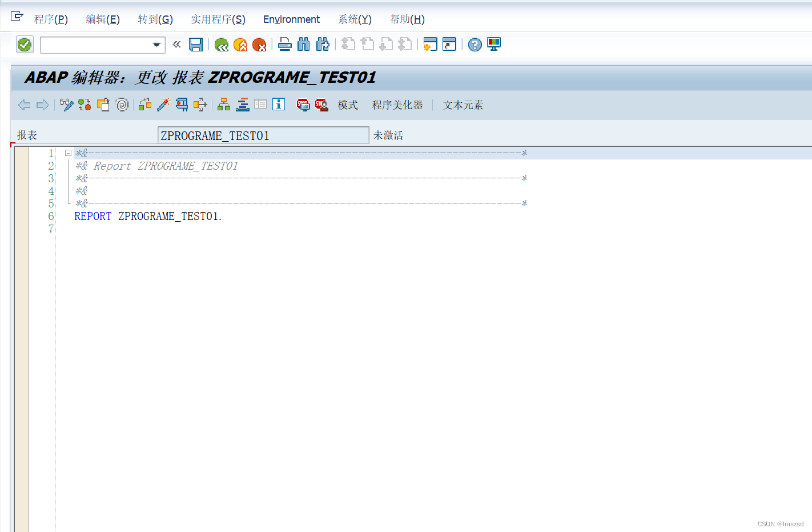Click the 文本元素 text elements button
Screen dimensions: 812x532
(x=463, y=105)
